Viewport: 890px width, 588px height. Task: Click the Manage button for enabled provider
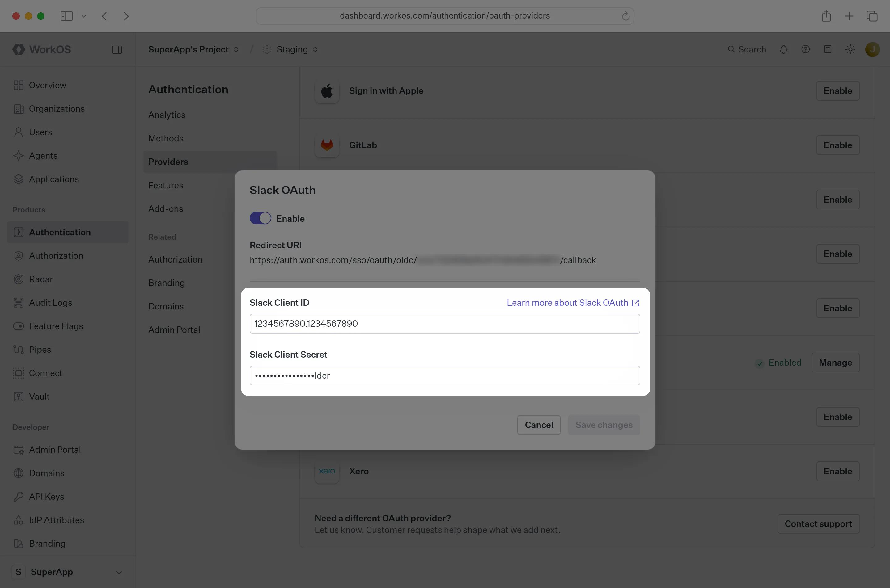tap(835, 363)
